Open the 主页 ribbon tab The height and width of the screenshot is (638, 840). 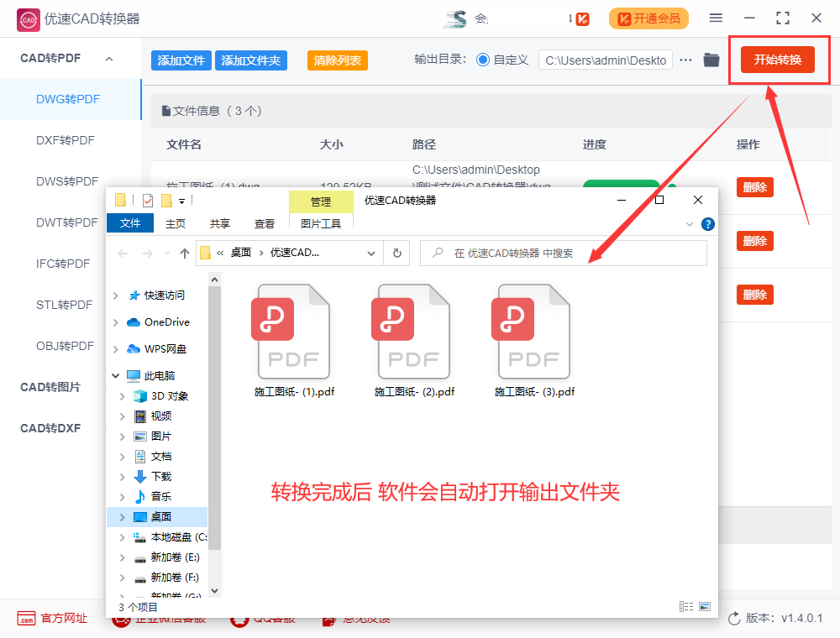click(x=176, y=224)
